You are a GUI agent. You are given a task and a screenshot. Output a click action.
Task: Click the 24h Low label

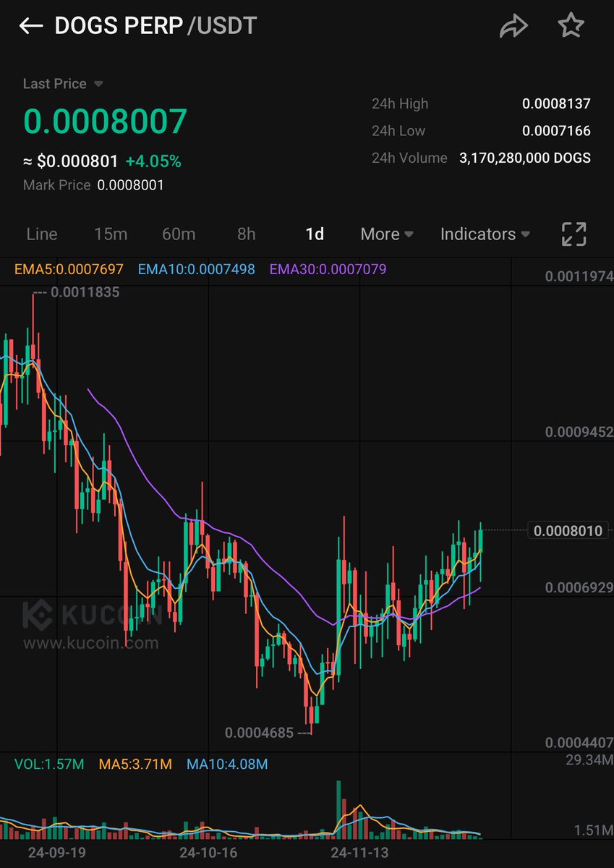(x=398, y=131)
